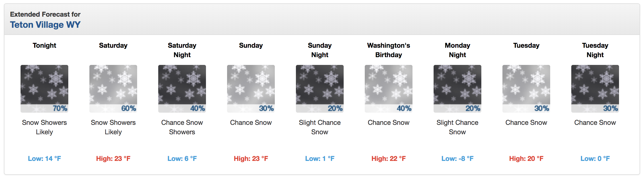Select the Tuesday Night period label
Screen dimensions: 644x177
point(595,50)
